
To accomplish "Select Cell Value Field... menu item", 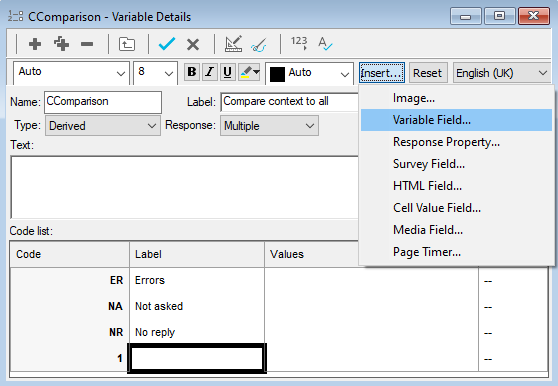I will click(457, 208).
